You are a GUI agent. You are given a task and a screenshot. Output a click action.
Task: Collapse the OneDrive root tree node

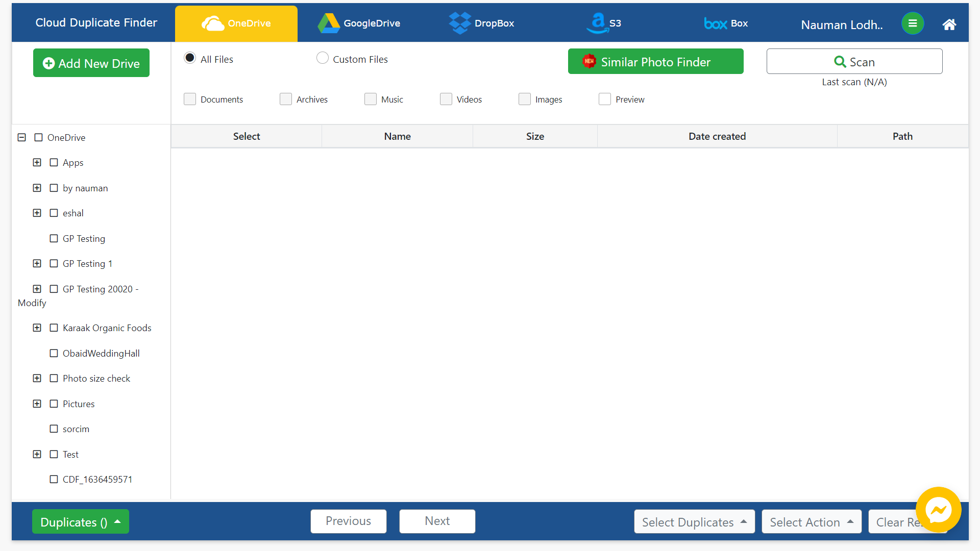21,137
